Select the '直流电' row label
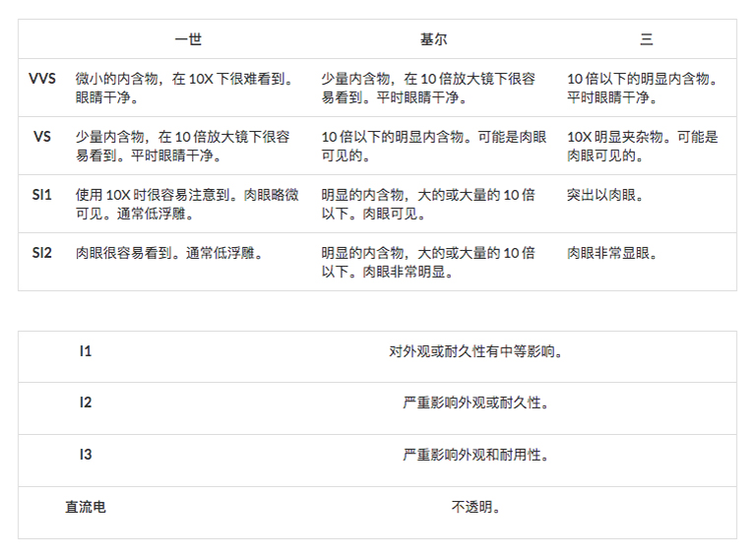This screenshot has width=756, height=557. [86, 507]
